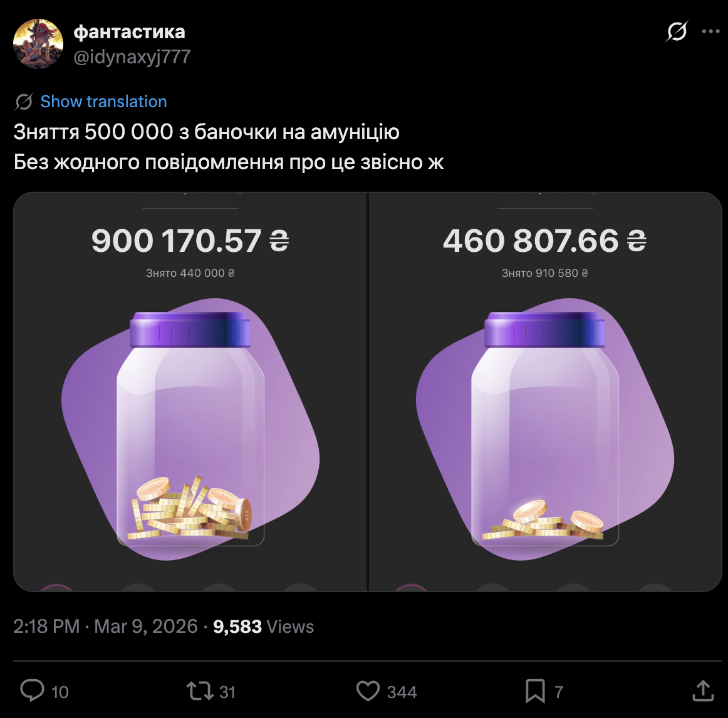This screenshot has height=718, width=728.
Task: Click the share upload icon
Action: 703,691
